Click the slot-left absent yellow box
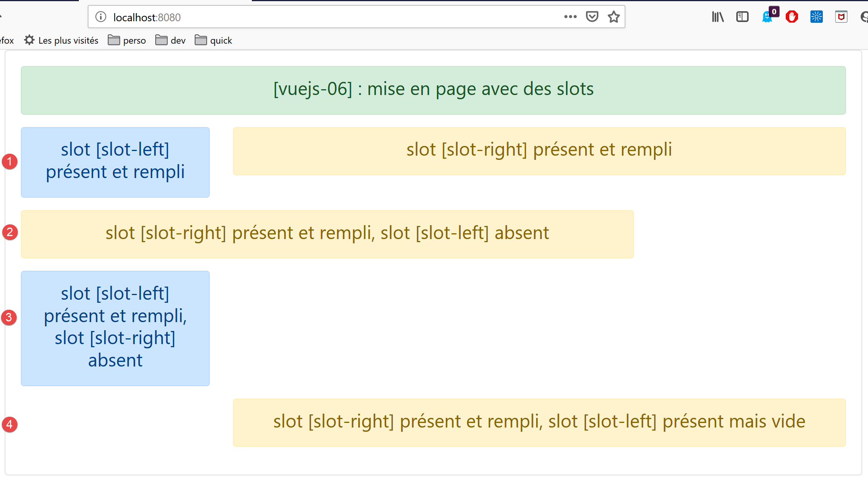Viewport: 868px width, 487px height. tap(327, 234)
